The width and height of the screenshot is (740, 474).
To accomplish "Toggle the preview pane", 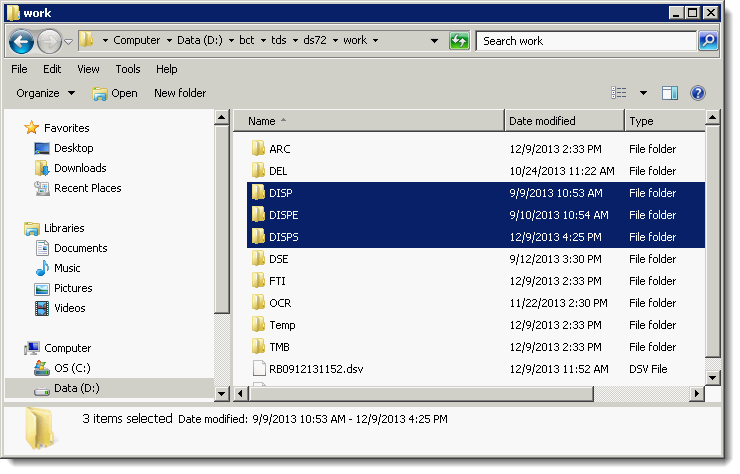I will pyautogui.click(x=670, y=93).
